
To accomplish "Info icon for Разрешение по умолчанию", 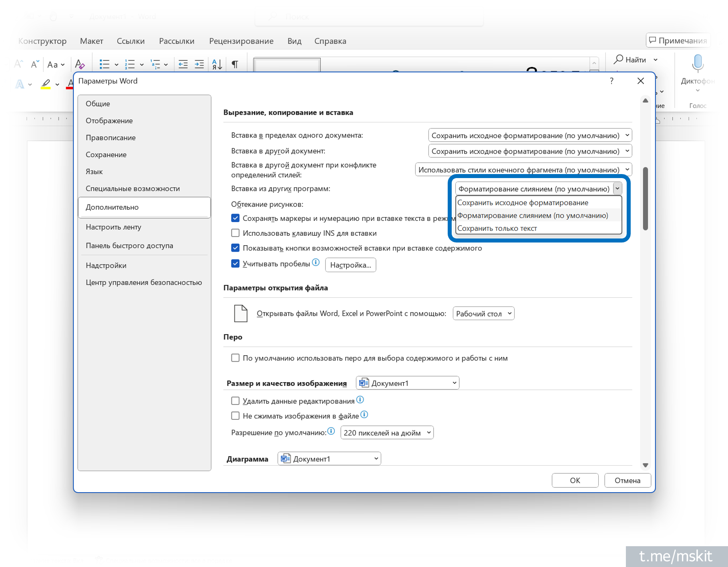I will pos(331,431).
